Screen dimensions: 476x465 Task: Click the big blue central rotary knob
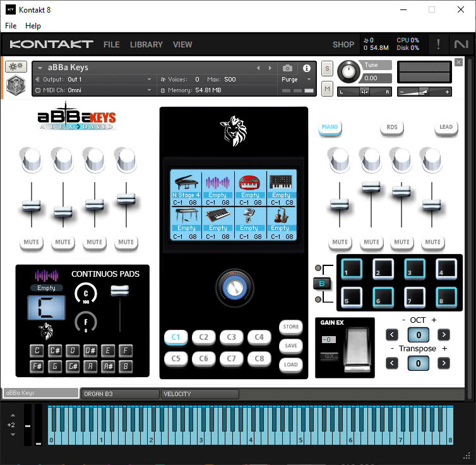click(234, 287)
